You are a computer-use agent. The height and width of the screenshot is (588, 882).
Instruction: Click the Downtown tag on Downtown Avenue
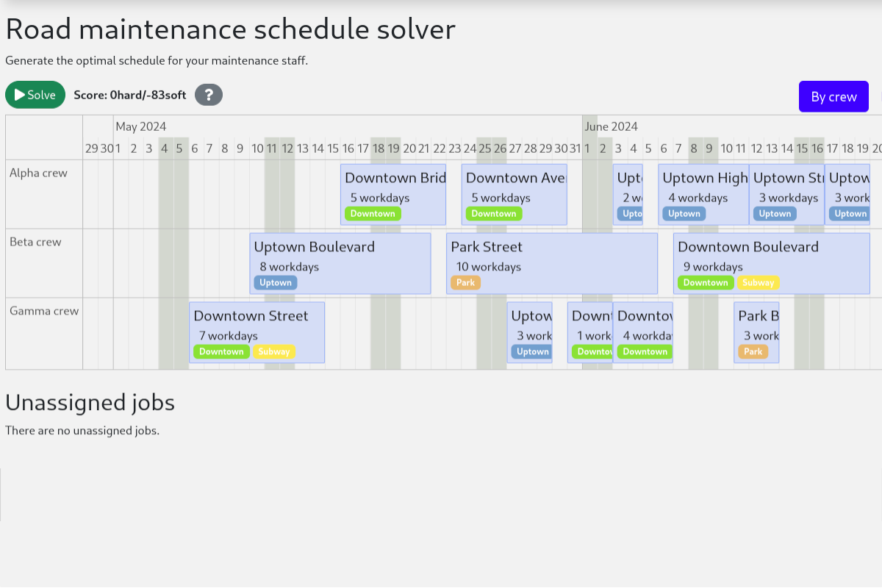tap(494, 214)
